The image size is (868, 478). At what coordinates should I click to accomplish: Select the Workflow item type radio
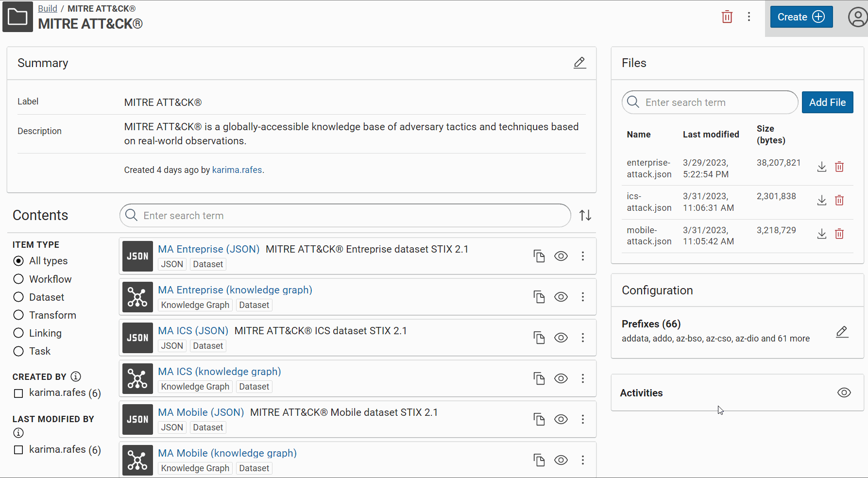point(18,279)
